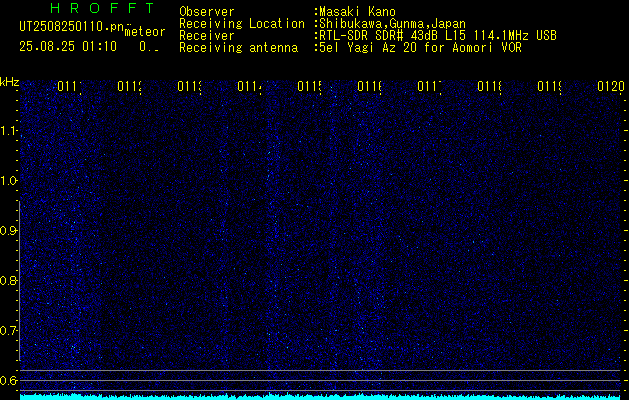Click the 0117 time marker
The width and height of the screenshot is (629, 400).
(429, 87)
